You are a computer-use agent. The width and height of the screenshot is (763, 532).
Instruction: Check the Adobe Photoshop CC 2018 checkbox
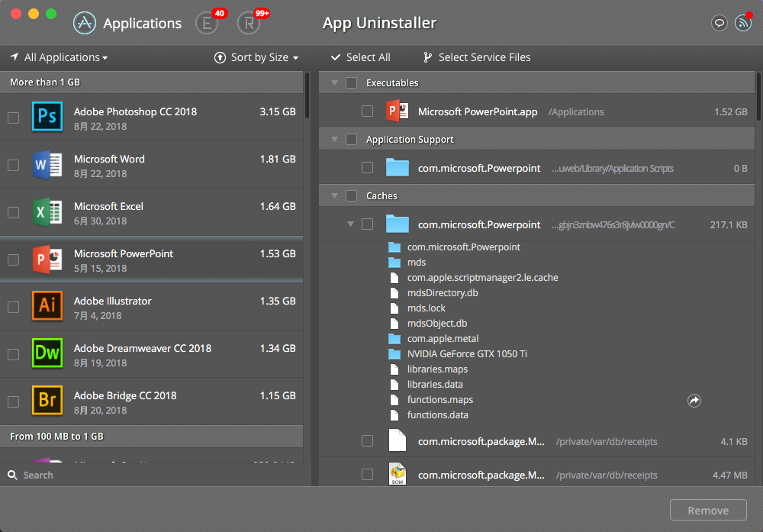point(14,118)
